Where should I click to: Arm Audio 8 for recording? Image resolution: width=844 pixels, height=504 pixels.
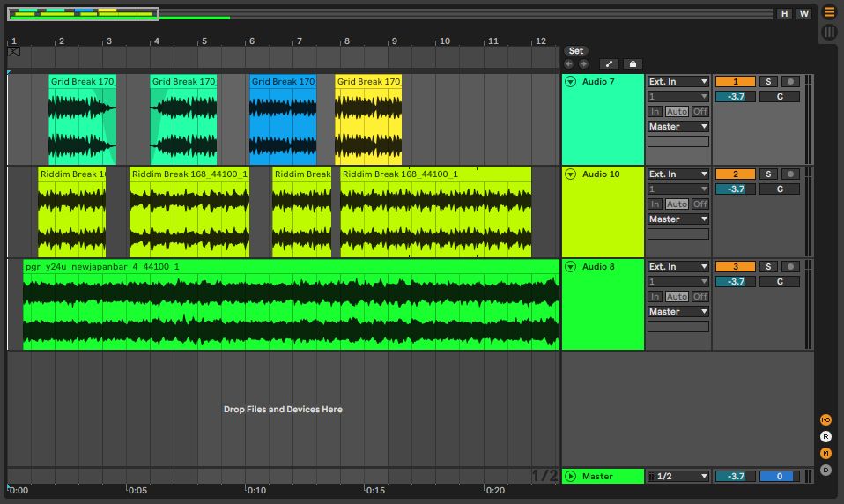[x=791, y=266]
